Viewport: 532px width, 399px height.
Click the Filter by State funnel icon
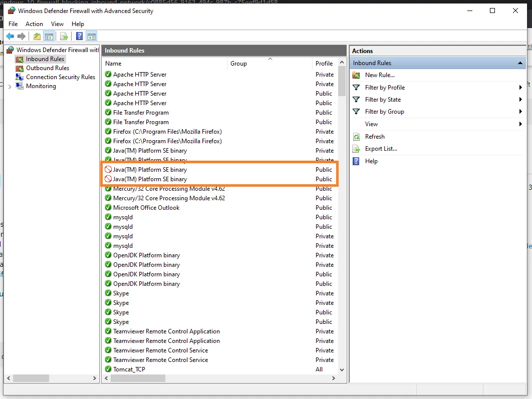[356, 99]
